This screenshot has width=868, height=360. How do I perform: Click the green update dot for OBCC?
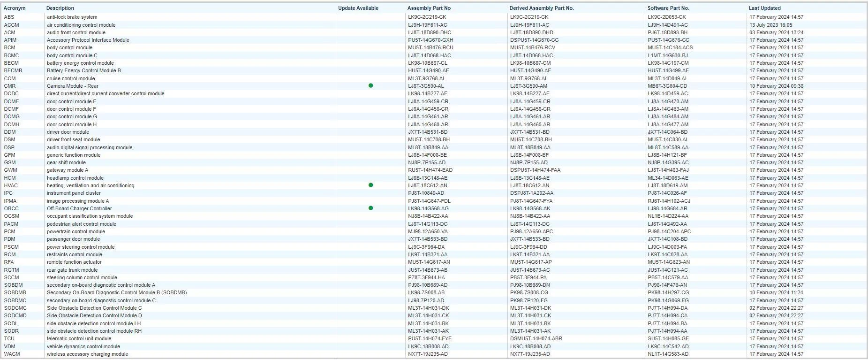pyautogui.click(x=370, y=208)
